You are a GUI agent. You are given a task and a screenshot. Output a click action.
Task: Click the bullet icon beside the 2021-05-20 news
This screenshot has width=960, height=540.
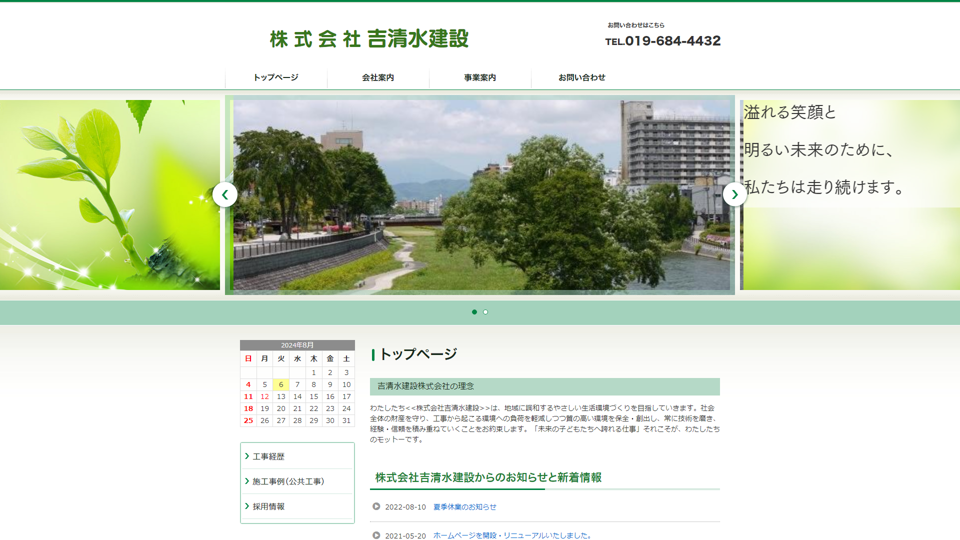377,535
